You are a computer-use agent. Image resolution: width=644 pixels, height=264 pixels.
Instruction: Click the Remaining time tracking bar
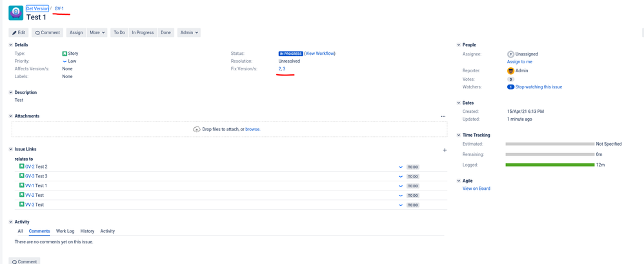[550, 155]
